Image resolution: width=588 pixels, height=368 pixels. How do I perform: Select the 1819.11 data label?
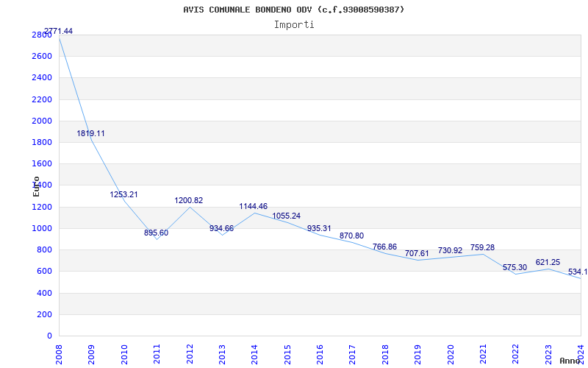[90, 133]
